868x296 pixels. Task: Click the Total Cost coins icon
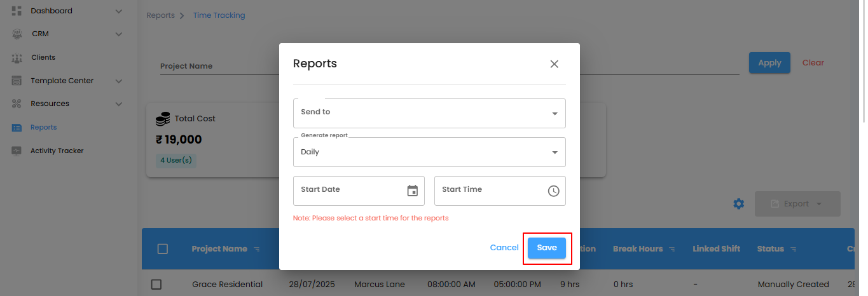tap(163, 118)
